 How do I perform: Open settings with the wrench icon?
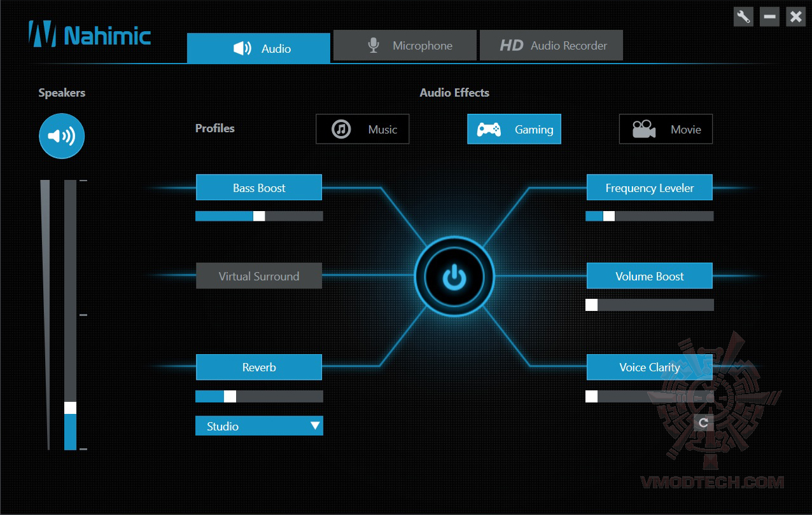tap(743, 17)
